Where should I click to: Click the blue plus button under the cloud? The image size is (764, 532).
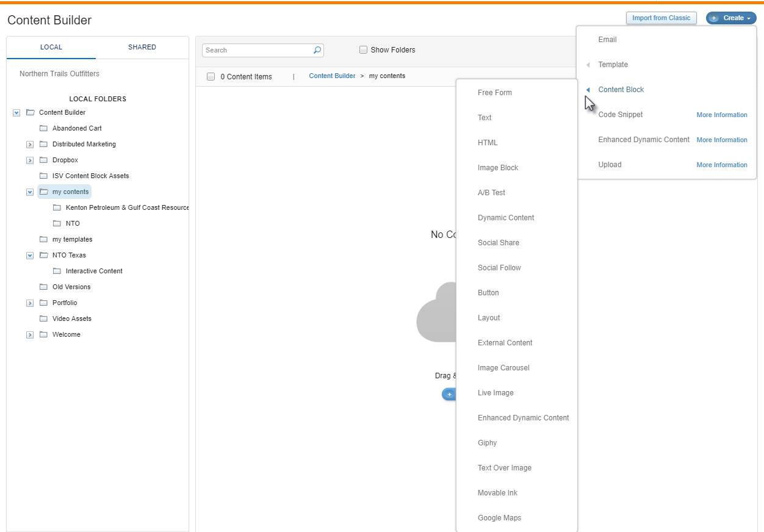point(449,394)
